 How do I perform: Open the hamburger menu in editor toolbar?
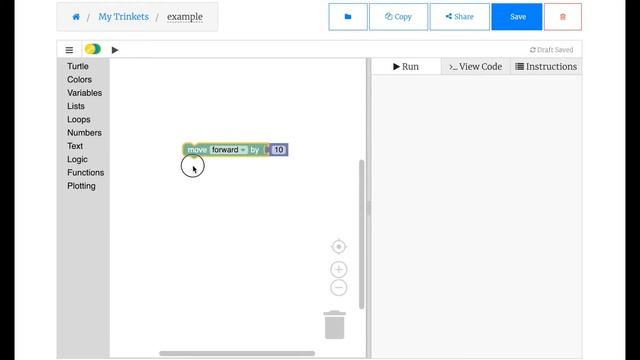tap(69, 50)
